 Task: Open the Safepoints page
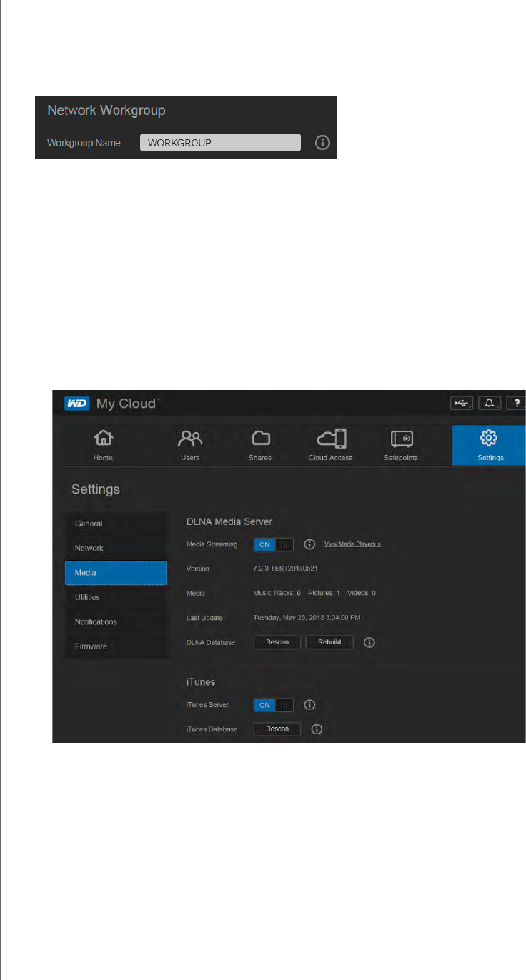[401, 446]
